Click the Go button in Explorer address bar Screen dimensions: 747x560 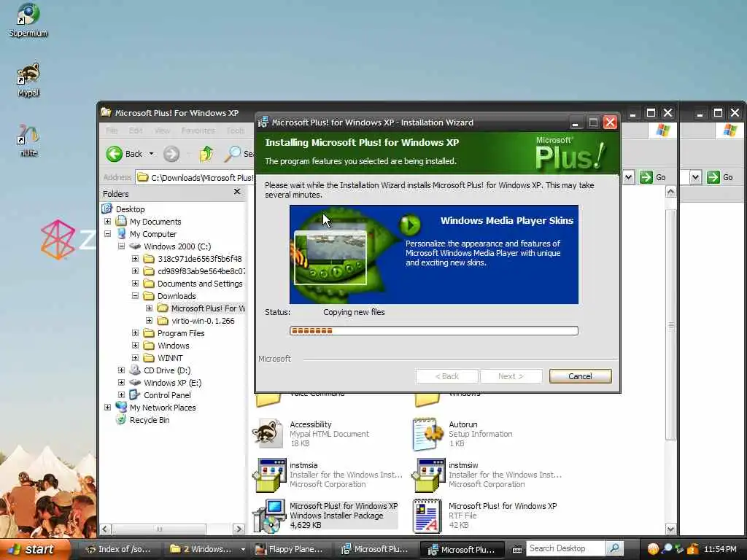[653, 177]
